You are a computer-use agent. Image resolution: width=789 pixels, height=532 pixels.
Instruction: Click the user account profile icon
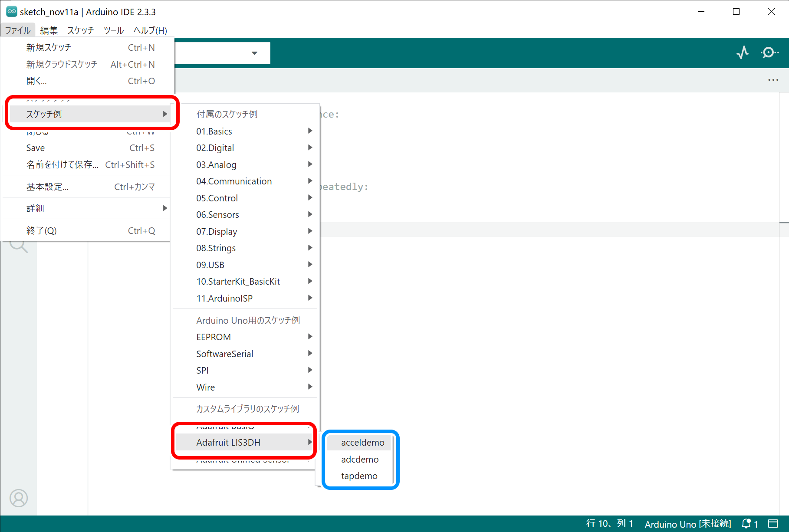coord(19,498)
